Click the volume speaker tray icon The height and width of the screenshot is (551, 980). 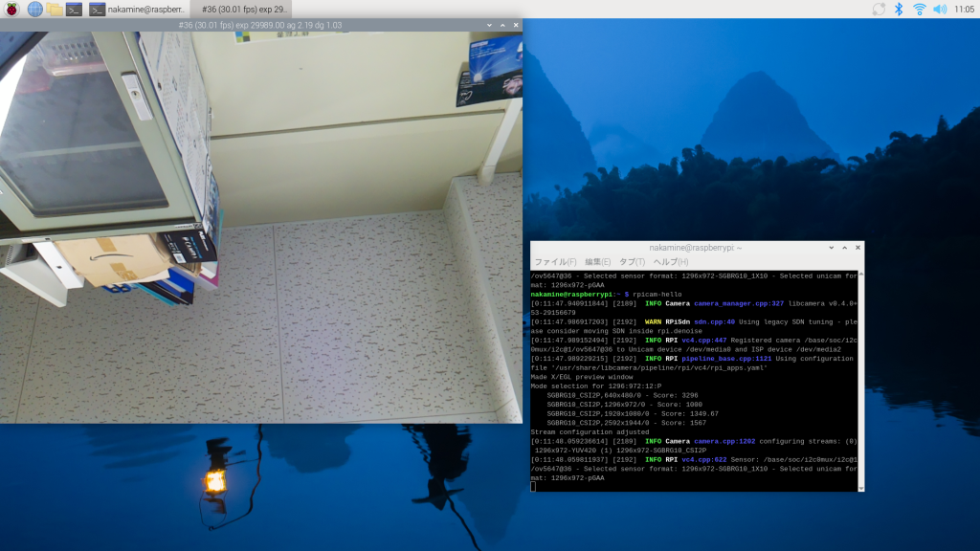pyautogui.click(x=940, y=9)
